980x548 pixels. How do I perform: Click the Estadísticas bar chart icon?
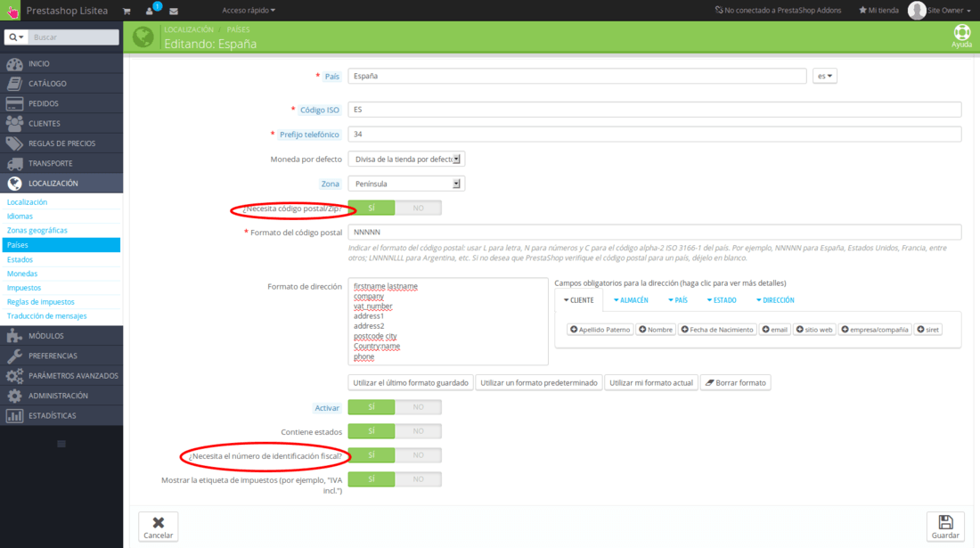14,416
